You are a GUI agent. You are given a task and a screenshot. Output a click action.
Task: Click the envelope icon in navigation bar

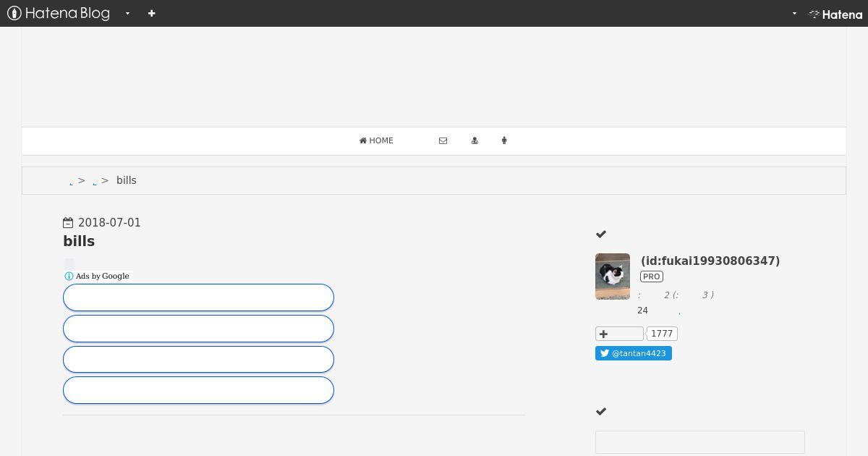[443, 140]
